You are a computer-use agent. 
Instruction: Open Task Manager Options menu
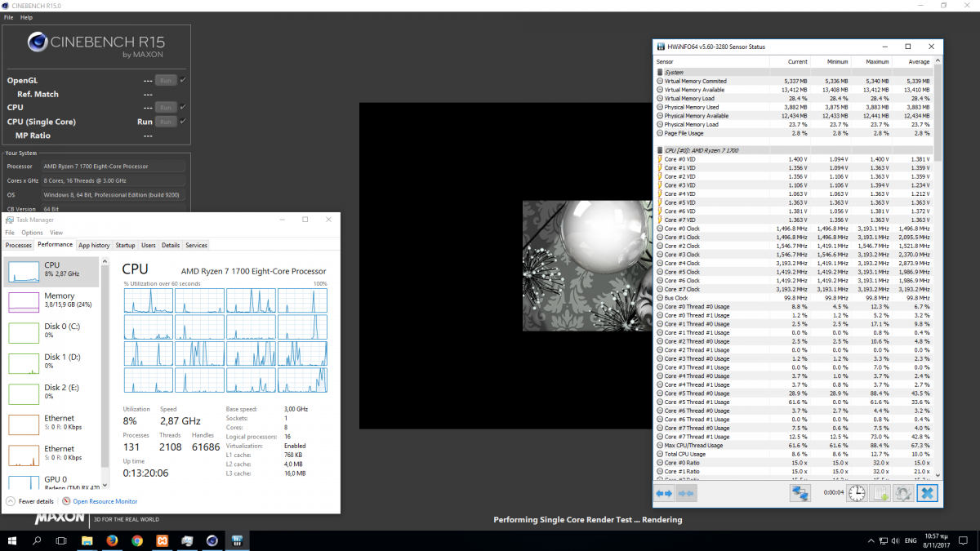click(32, 233)
